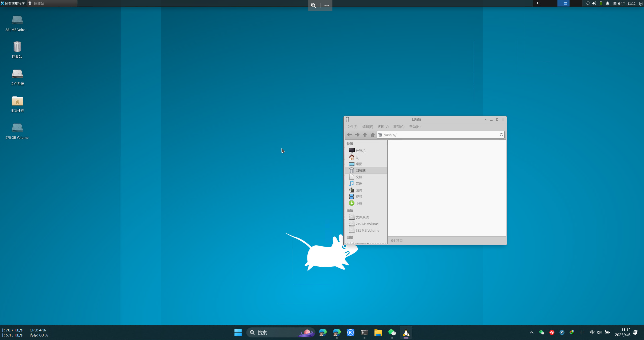Click the home folder toolbar icon
644x340 pixels.
(x=373, y=135)
